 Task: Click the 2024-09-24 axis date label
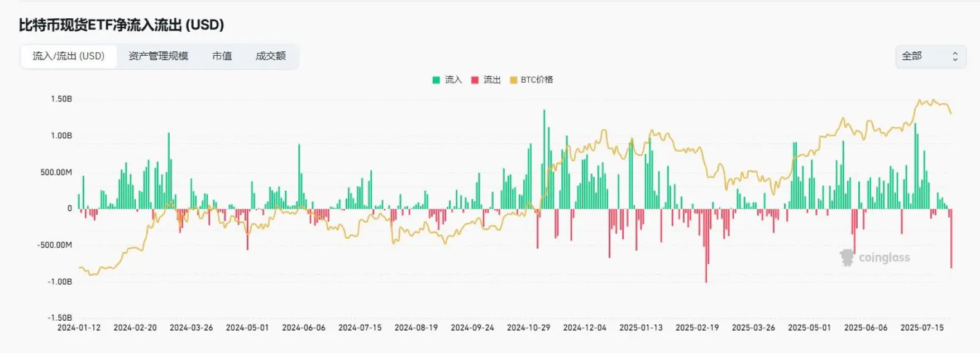tap(472, 328)
